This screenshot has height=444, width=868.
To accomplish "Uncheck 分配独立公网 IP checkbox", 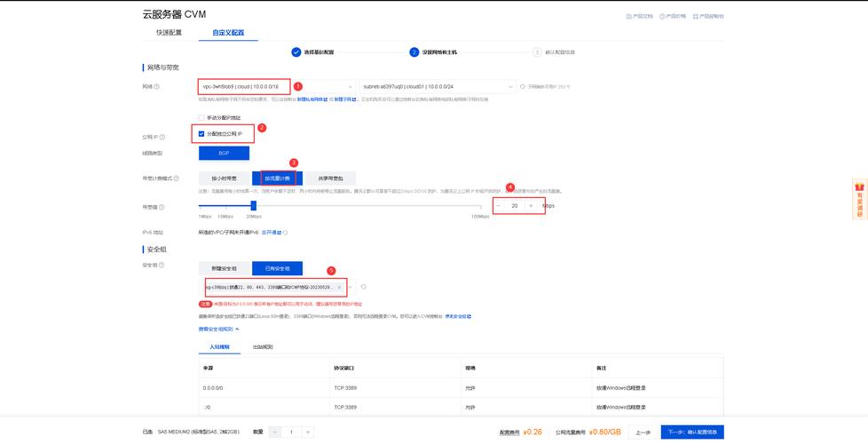I will coord(201,133).
